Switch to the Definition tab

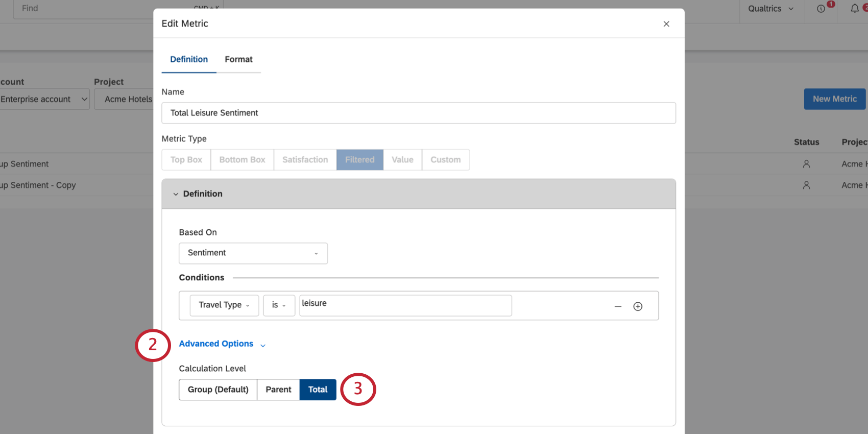click(x=189, y=59)
